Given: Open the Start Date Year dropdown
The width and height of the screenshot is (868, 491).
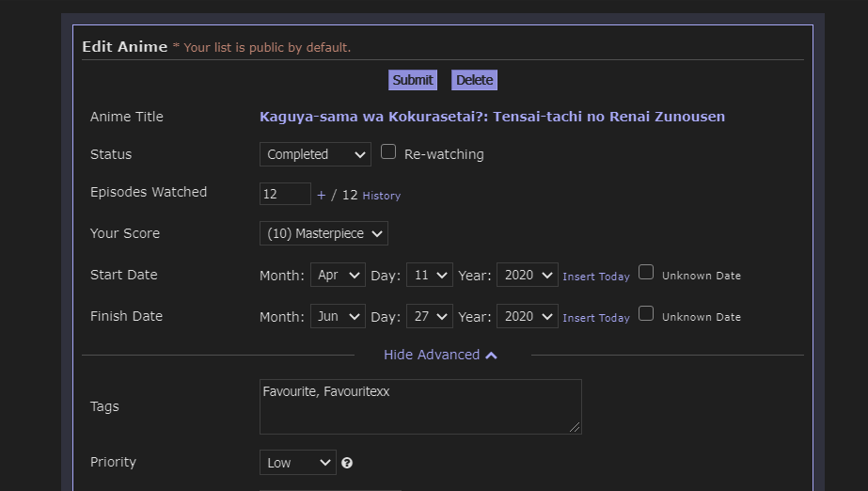Looking at the screenshot, I should (x=527, y=275).
